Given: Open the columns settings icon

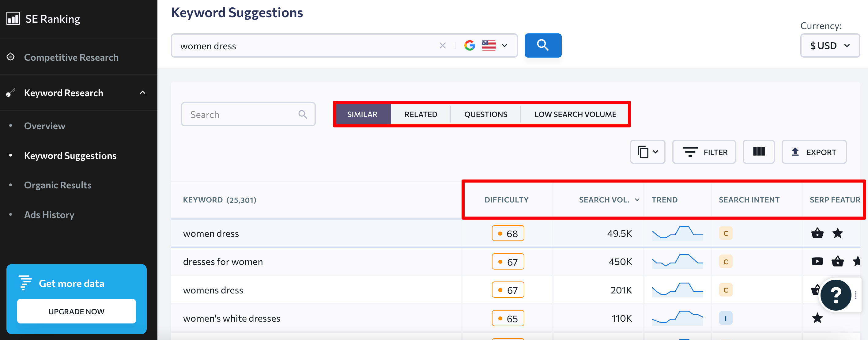Looking at the screenshot, I should [758, 152].
